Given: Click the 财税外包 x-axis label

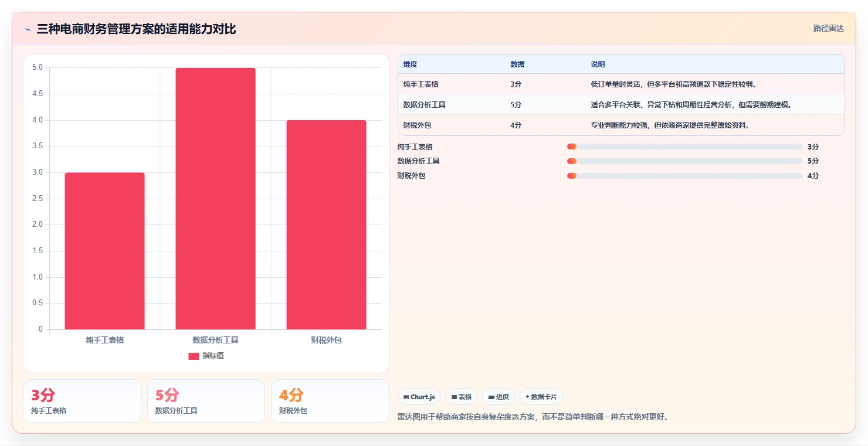Looking at the screenshot, I should click(x=326, y=340).
